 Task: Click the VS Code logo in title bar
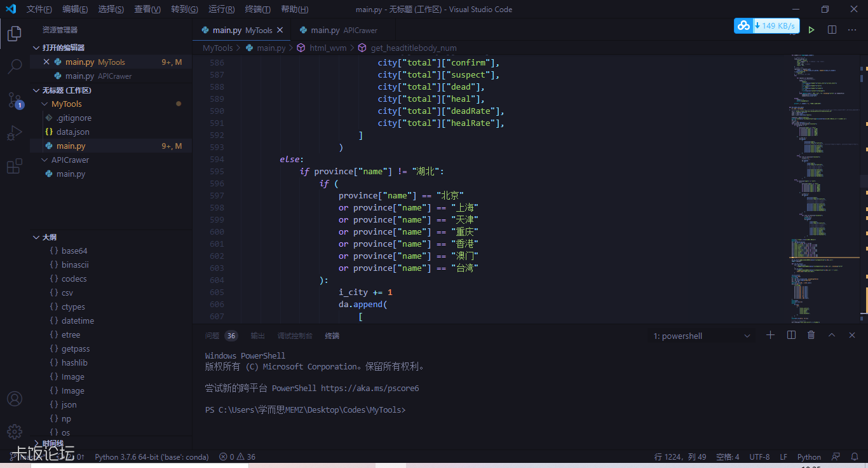(x=11, y=9)
